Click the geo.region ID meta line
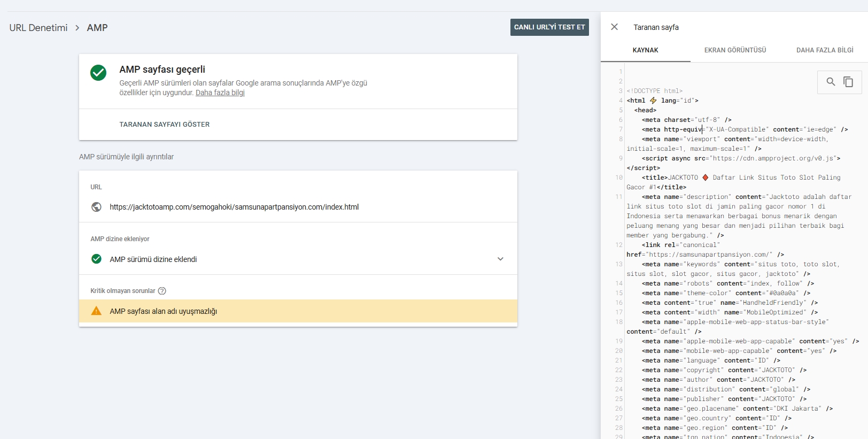Viewport: 868px width, 439px height. (715, 428)
